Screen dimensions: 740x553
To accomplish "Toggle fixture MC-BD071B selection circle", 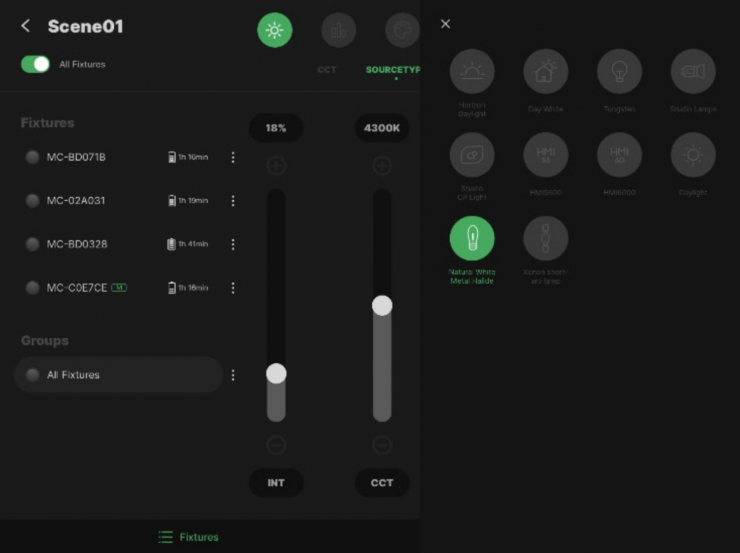I will 32,157.
